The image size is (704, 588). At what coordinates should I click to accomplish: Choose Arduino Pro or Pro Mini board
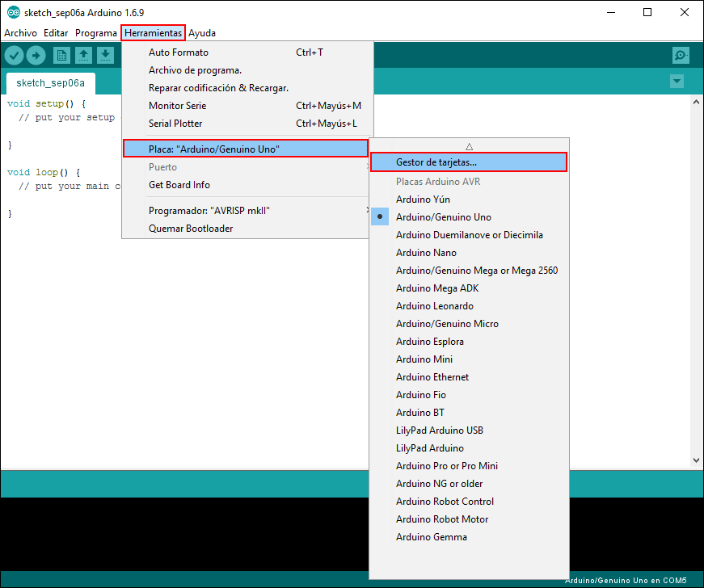pos(470,466)
